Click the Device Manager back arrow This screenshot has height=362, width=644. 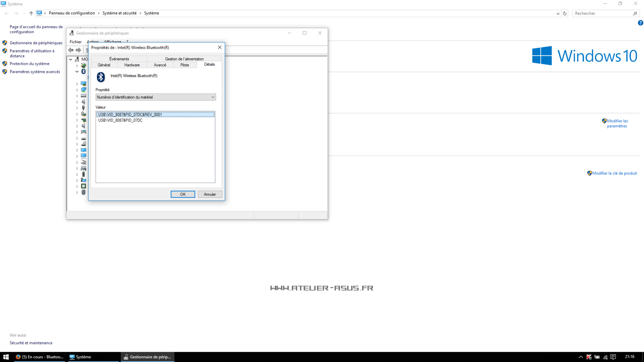tap(71, 50)
